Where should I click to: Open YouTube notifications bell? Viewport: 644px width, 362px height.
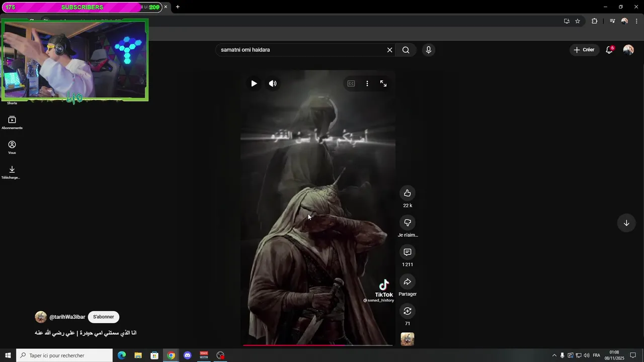coord(609,50)
